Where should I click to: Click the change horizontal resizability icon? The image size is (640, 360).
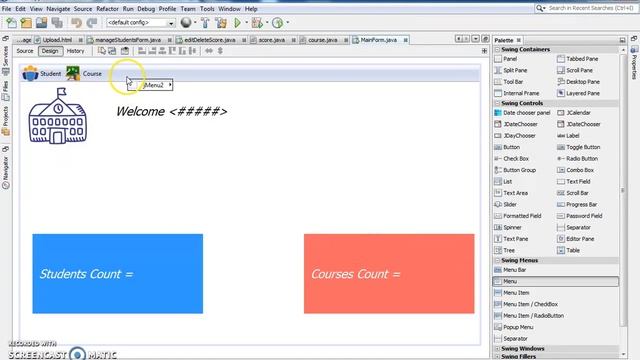click(209, 51)
